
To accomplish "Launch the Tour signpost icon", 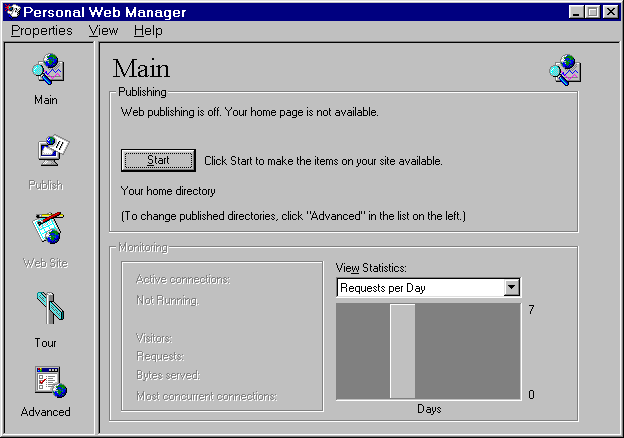I will (50, 308).
